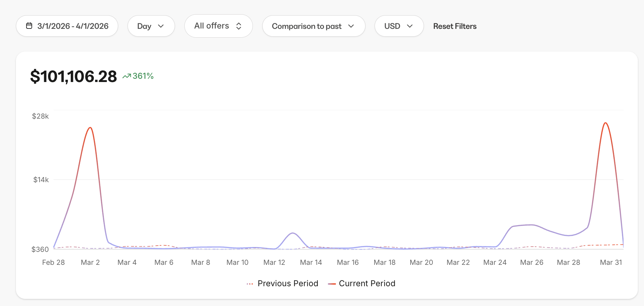Open the Day granularity selector

151,26
